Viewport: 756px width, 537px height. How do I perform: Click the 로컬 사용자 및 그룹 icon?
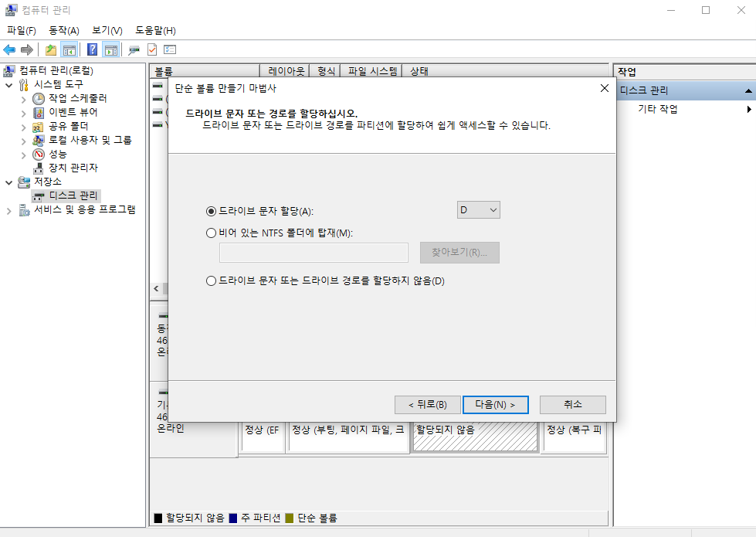click(39, 141)
